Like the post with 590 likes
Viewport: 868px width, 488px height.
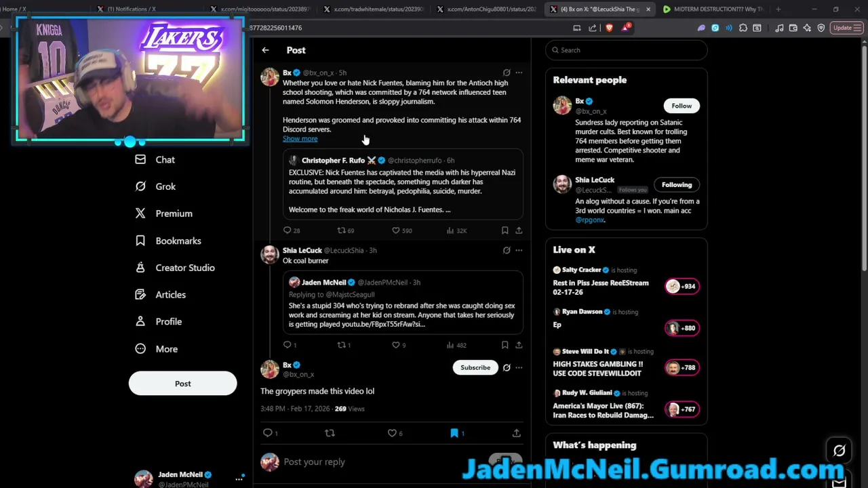click(x=396, y=230)
